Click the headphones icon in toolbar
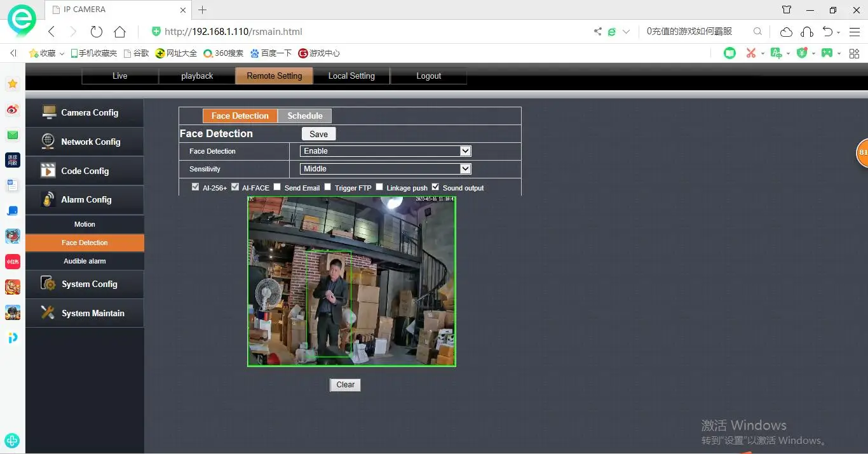The width and height of the screenshot is (868, 454). [807, 32]
